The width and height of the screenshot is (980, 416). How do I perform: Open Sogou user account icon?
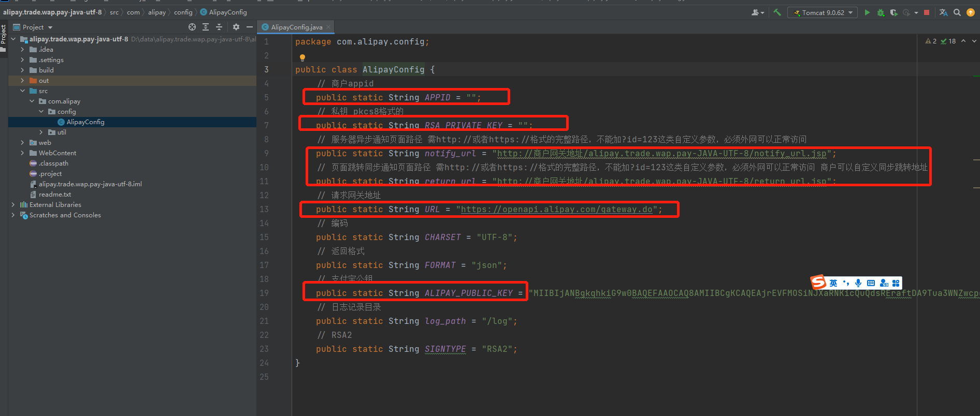point(884,283)
